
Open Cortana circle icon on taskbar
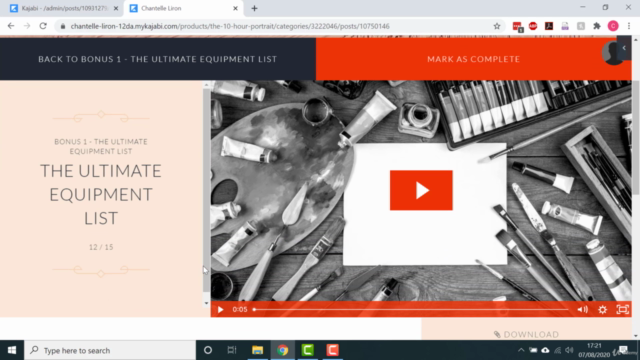click(208, 350)
